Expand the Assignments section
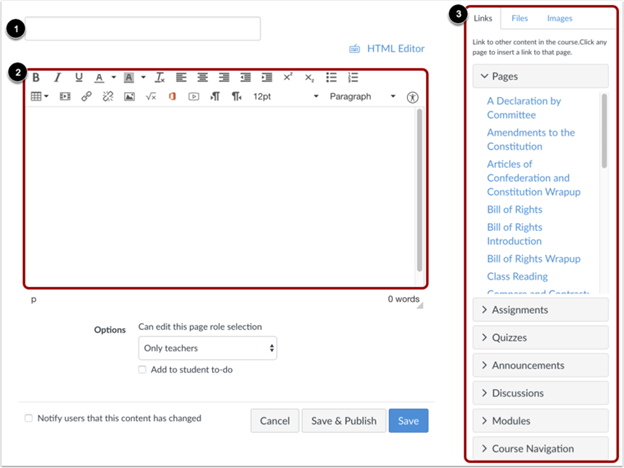 pos(540,310)
